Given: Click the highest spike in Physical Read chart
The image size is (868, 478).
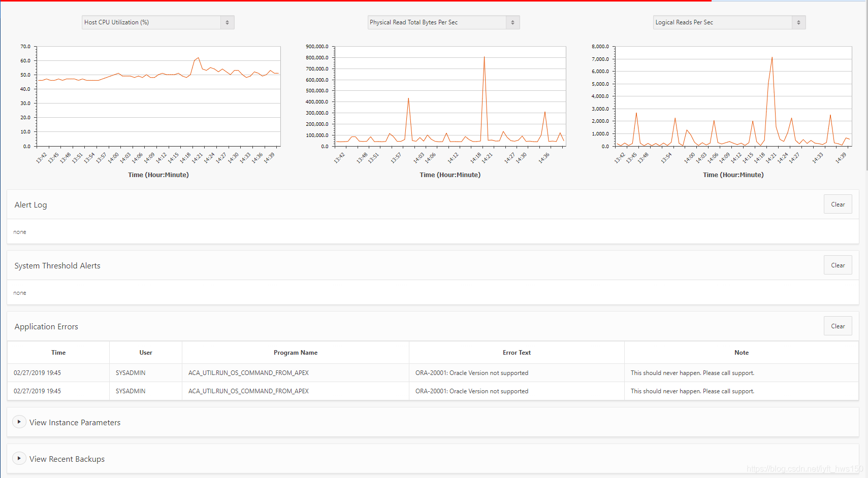Looking at the screenshot, I should tap(484, 57).
